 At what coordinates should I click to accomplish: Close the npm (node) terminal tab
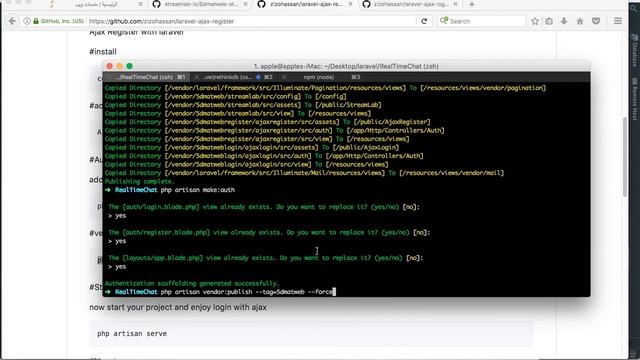pos(284,77)
